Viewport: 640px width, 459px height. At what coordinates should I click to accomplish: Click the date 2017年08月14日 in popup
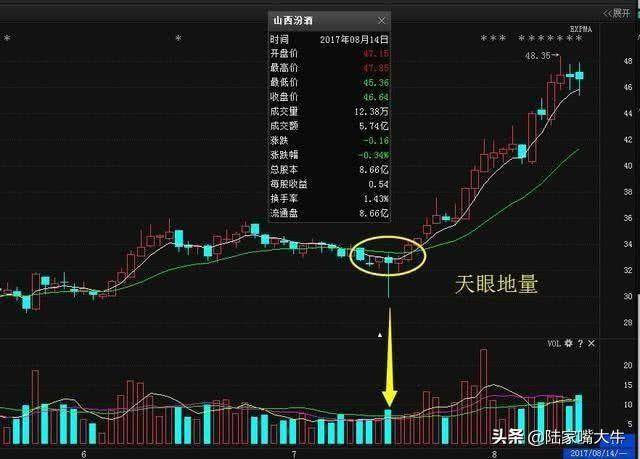coord(354,40)
